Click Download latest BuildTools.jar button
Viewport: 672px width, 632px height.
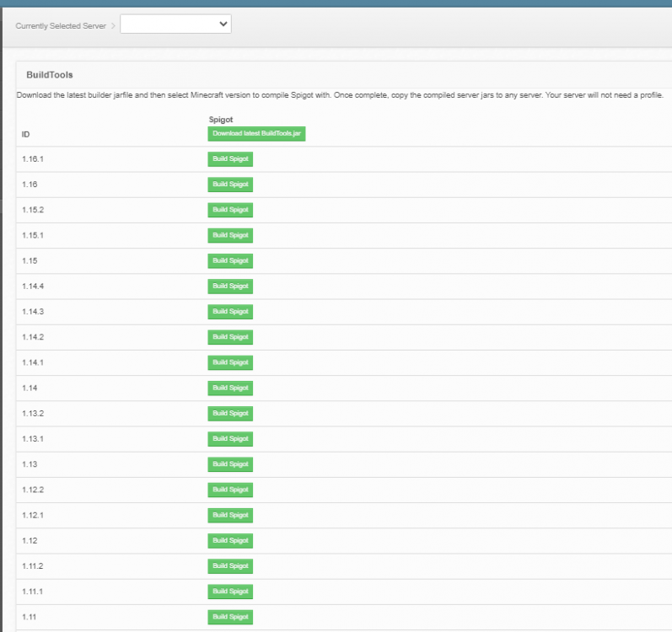click(256, 134)
